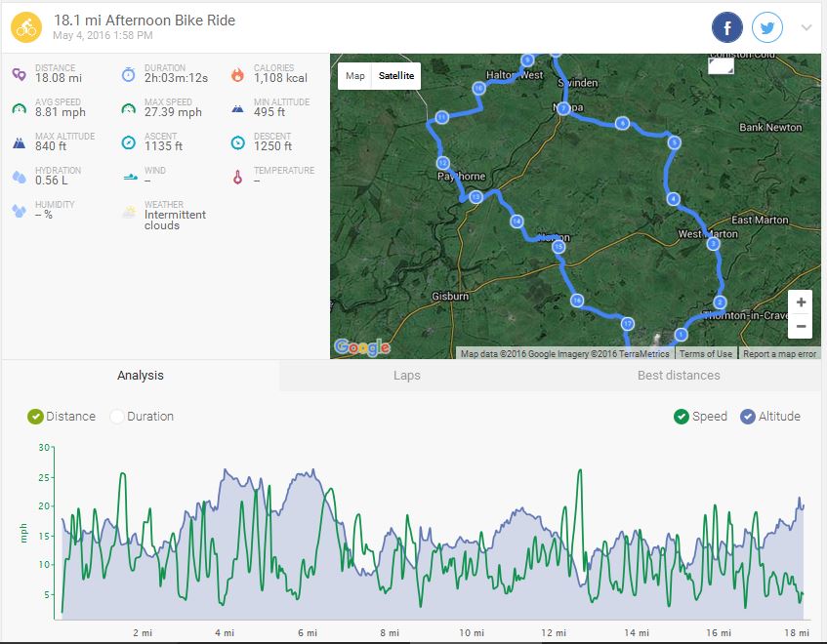Expand the dropdown arrow next to Twitter

click(806, 27)
